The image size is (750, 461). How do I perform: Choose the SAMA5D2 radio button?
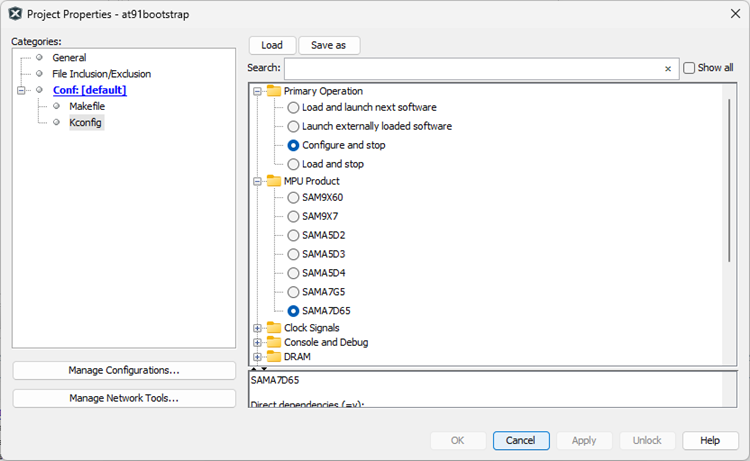coord(293,235)
